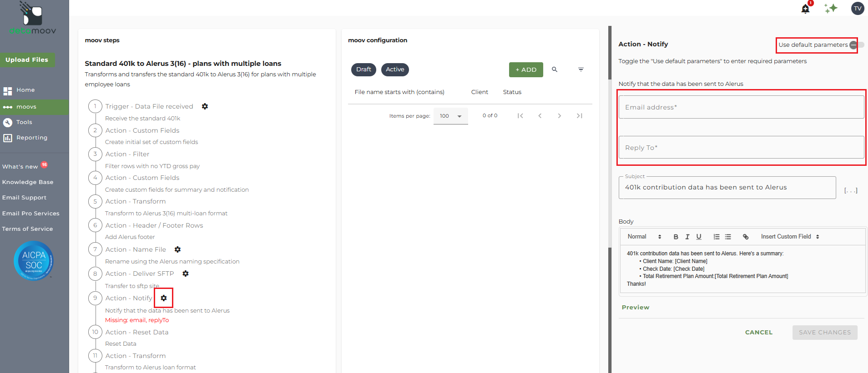Open Items per page dropdown
This screenshot has height=373, width=868.
(450, 116)
